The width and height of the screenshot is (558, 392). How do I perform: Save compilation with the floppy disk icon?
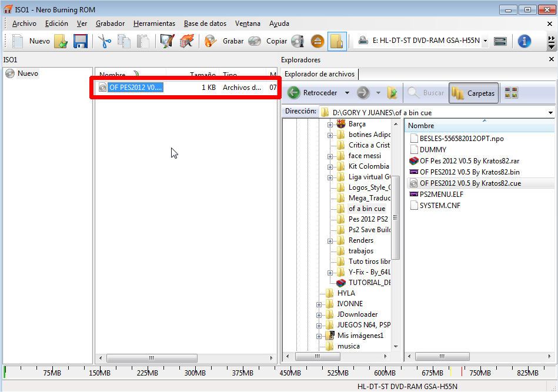point(81,41)
